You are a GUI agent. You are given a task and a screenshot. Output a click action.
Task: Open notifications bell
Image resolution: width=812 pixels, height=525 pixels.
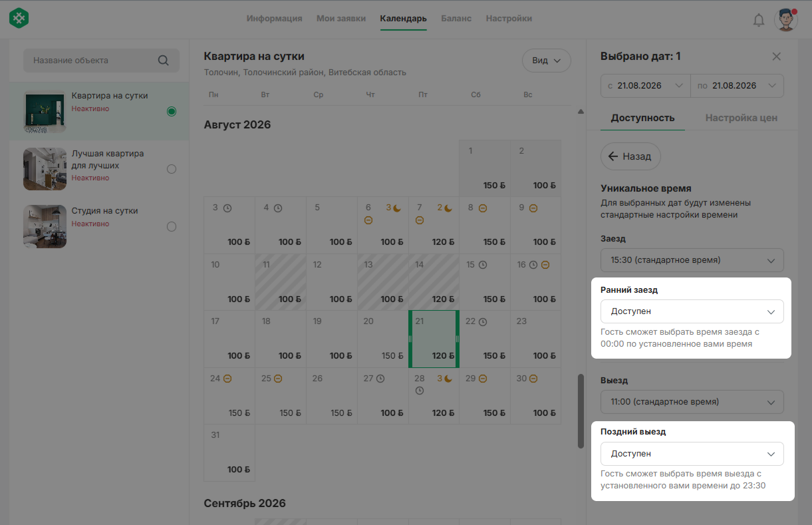click(x=758, y=20)
